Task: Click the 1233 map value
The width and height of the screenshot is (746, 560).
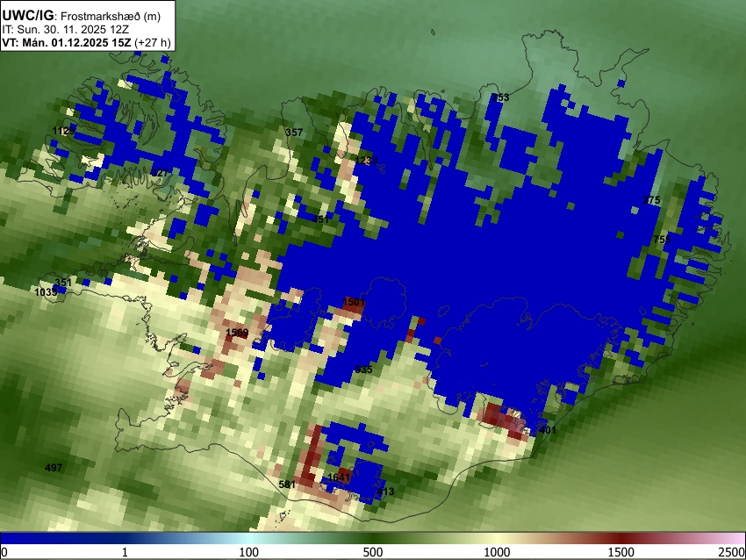Action: tap(366, 161)
